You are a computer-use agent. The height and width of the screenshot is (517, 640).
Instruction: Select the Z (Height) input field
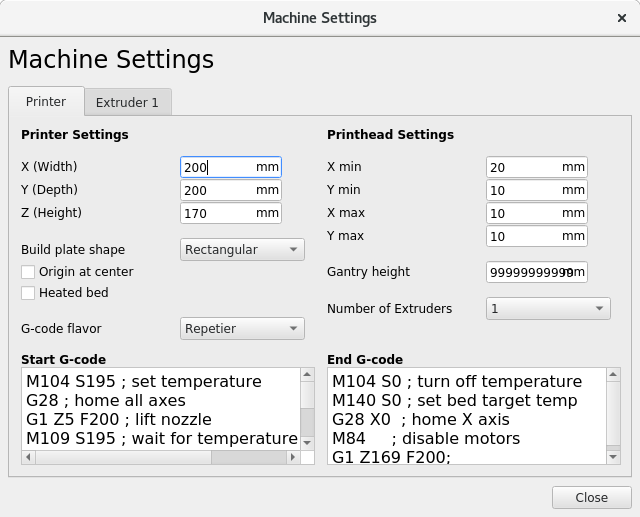coord(231,213)
